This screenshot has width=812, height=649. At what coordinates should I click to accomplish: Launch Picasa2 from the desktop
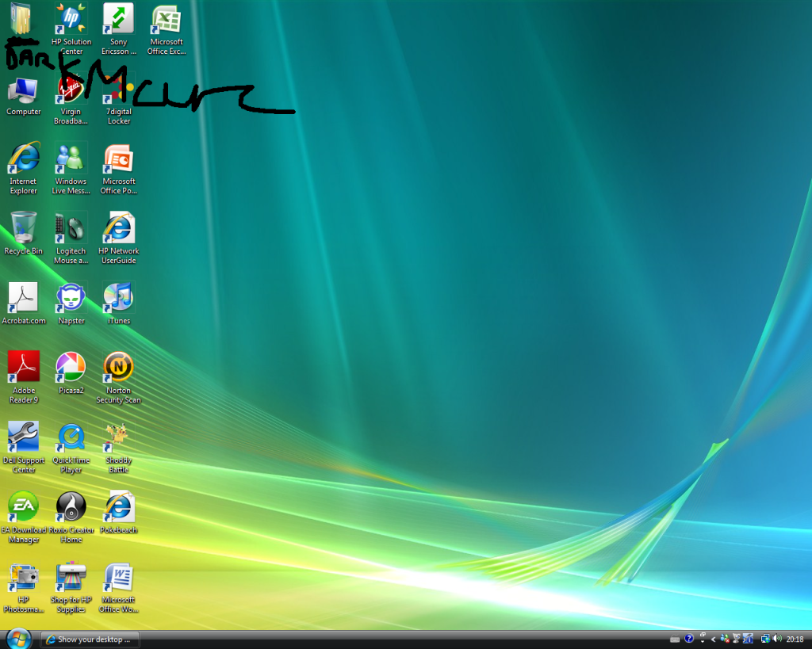(x=71, y=373)
